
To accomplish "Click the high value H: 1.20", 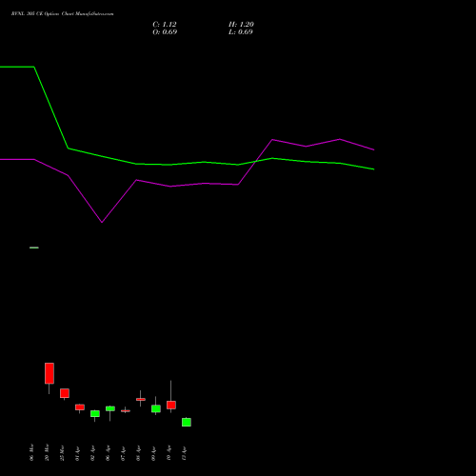I will pyautogui.click(x=241, y=25).
